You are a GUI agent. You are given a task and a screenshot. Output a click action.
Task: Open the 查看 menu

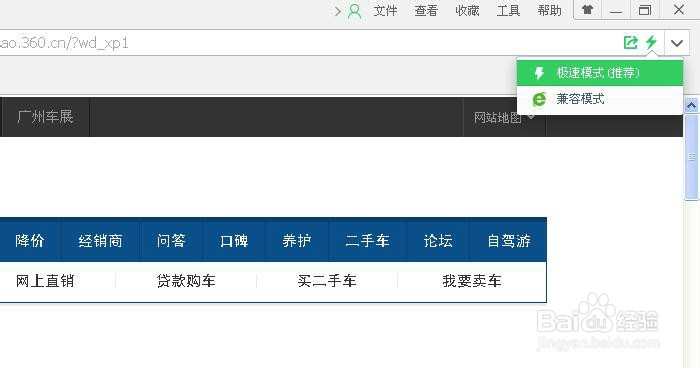tap(426, 11)
